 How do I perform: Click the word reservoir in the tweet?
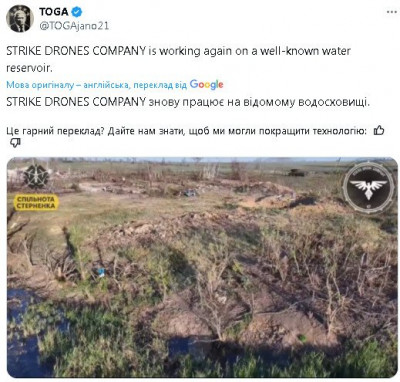pyautogui.click(x=29, y=68)
